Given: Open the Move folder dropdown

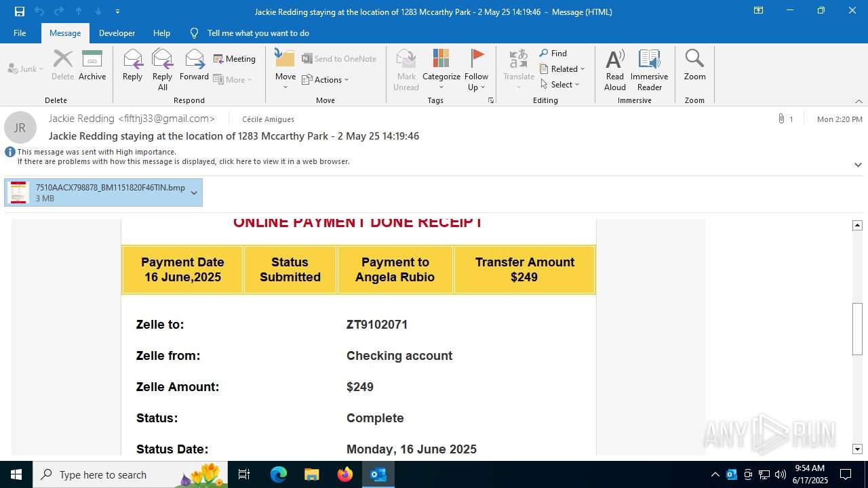Looking at the screenshot, I should [x=285, y=70].
